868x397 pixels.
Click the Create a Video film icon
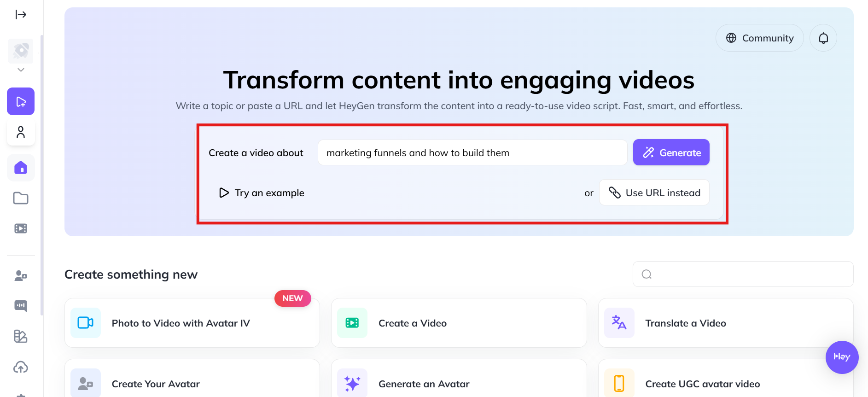click(352, 323)
